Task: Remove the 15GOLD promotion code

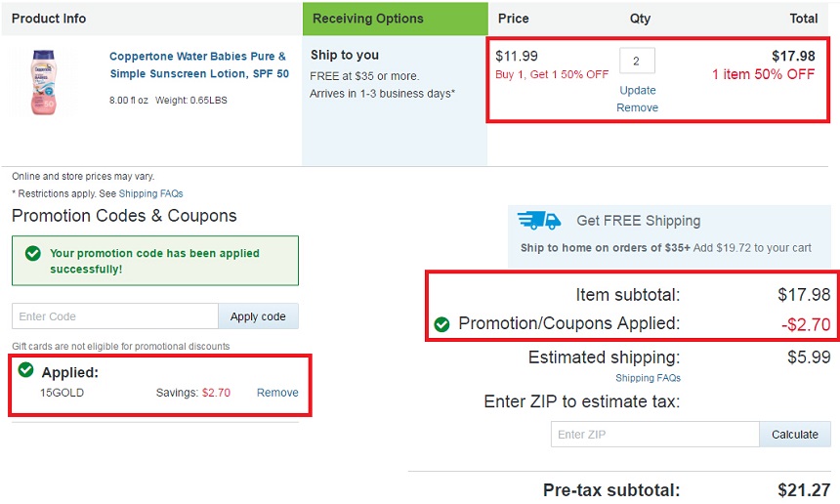Action: tap(277, 393)
